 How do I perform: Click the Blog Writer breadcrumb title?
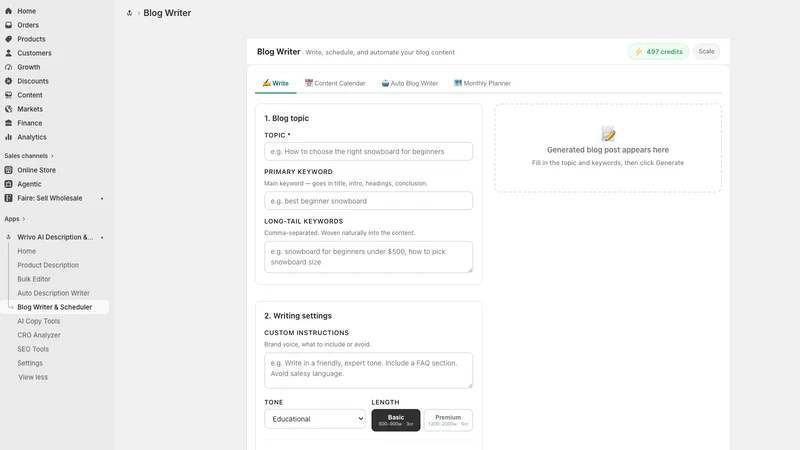167,13
